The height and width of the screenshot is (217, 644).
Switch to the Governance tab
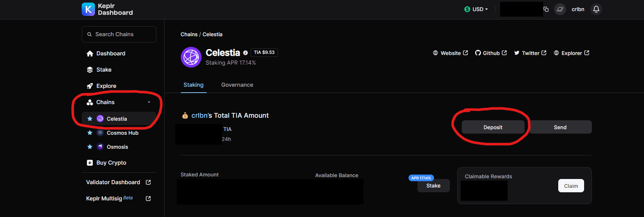tap(237, 85)
